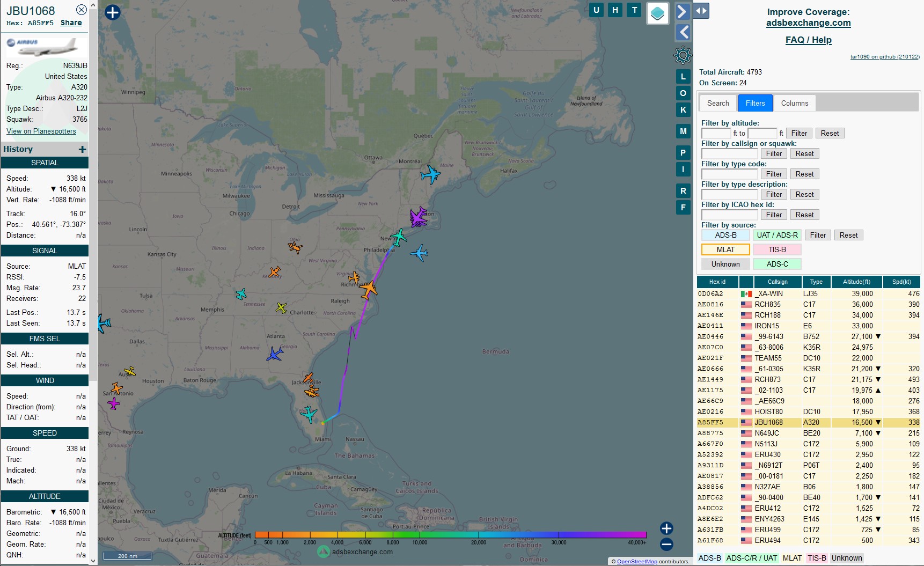The width and height of the screenshot is (924, 566).
Task: Zoom out with the map minus button
Action: (666, 545)
